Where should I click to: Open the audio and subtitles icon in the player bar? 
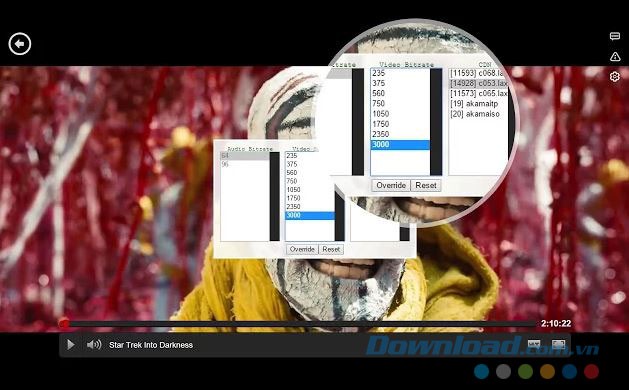pos(534,344)
